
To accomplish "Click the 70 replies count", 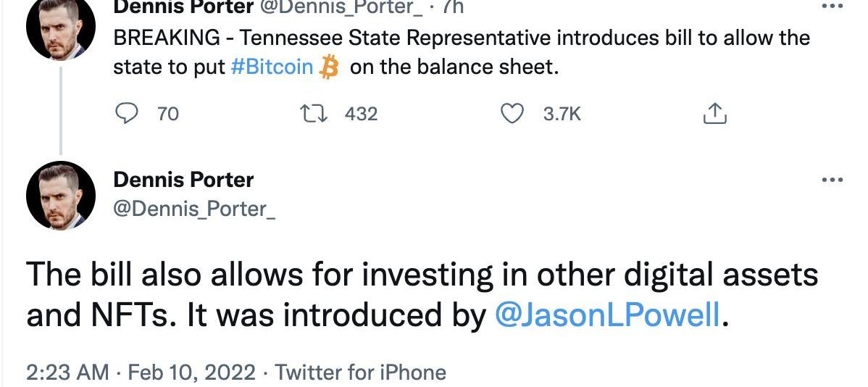I will click(167, 114).
